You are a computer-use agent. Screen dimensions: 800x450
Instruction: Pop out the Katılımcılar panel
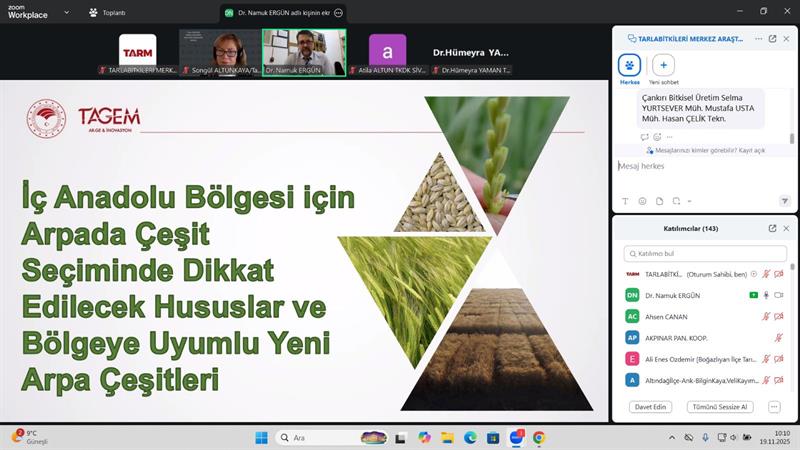coord(772,228)
